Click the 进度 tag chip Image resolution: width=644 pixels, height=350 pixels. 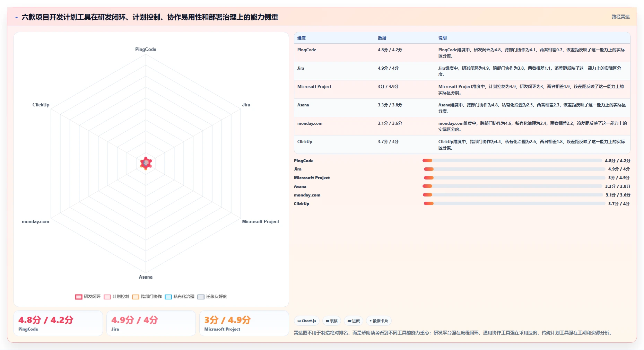tap(354, 321)
